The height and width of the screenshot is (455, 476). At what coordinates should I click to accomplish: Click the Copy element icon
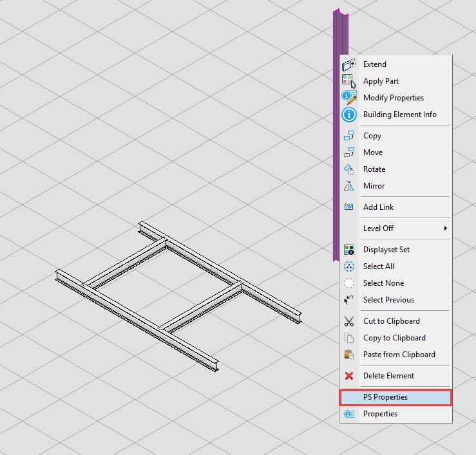[349, 136]
